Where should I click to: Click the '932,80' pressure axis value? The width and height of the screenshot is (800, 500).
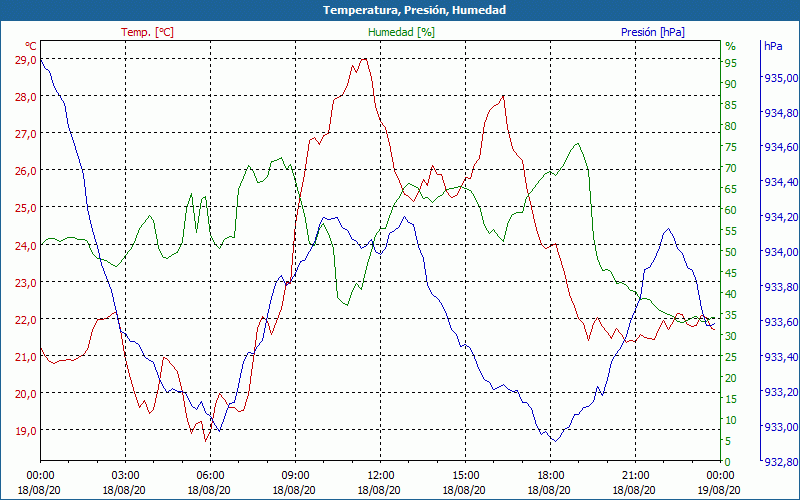tap(779, 462)
